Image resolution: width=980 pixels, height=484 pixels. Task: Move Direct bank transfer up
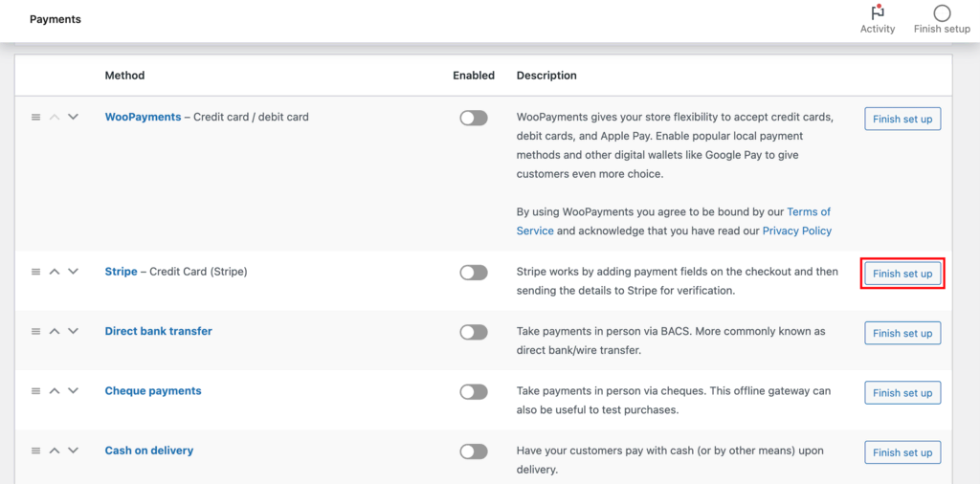[55, 331]
